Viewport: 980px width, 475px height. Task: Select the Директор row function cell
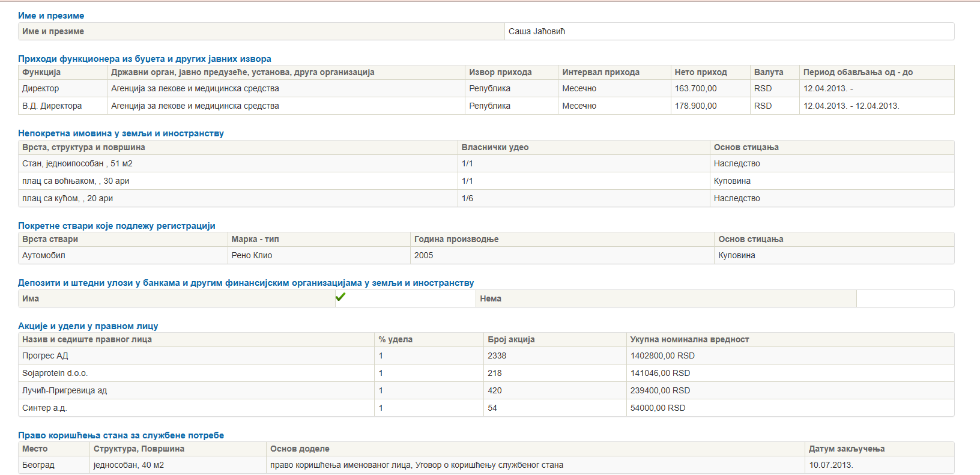coord(41,88)
